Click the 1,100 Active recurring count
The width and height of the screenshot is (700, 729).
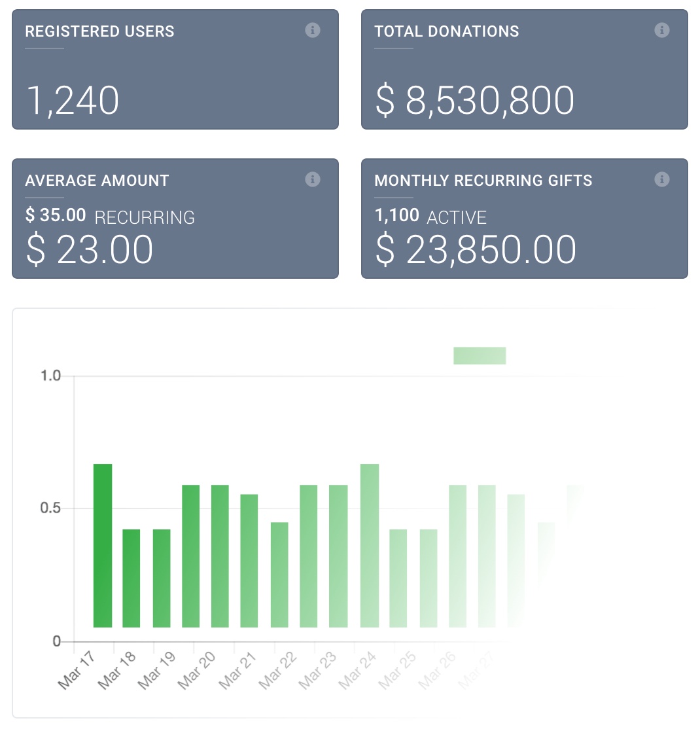[x=430, y=217]
